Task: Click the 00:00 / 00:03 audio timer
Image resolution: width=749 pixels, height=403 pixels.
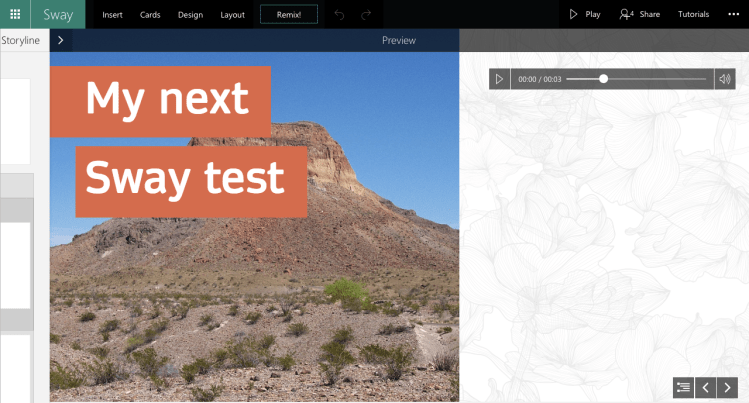Action: 539,79
